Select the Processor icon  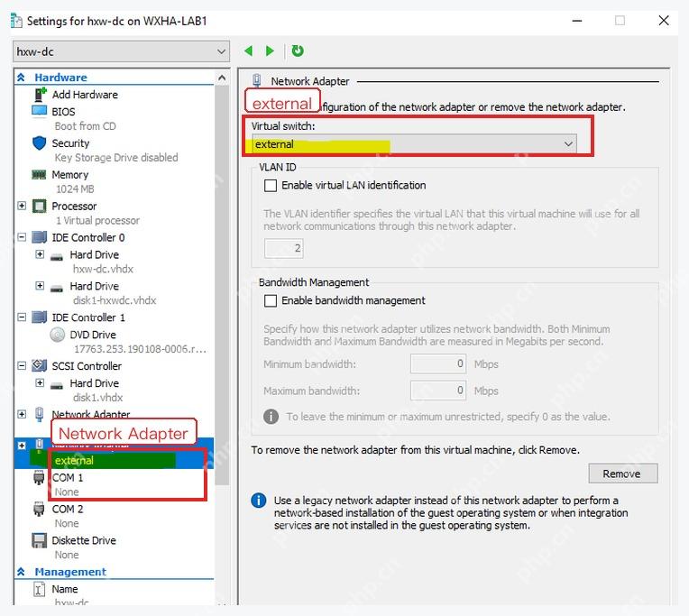tap(39, 206)
